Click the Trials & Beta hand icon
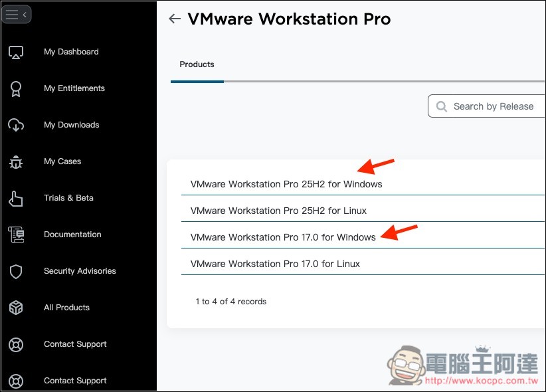Viewport: 546px width, 392px height. pos(17,197)
